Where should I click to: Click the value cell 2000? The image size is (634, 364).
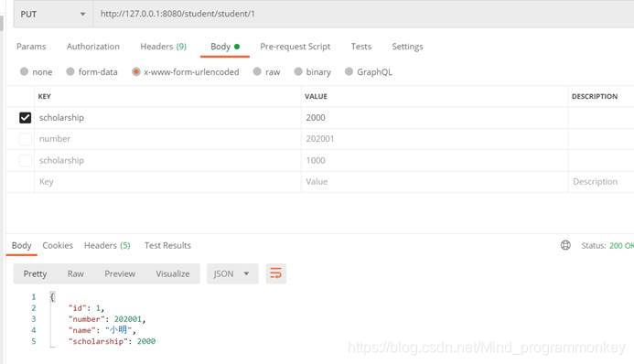click(x=435, y=118)
